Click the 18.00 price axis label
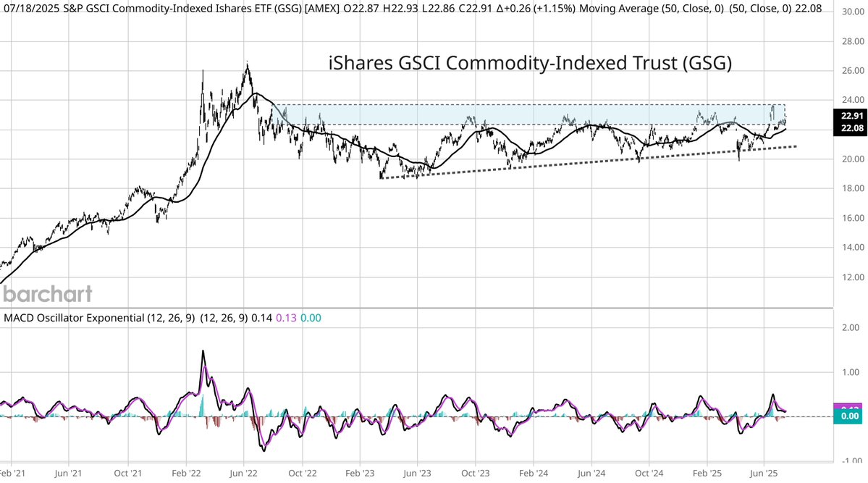 tap(853, 189)
